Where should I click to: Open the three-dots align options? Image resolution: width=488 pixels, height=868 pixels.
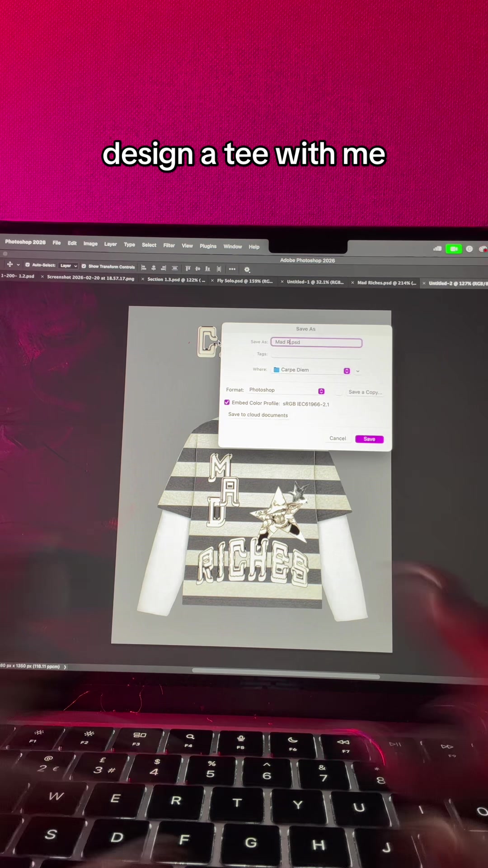tap(232, 269)
